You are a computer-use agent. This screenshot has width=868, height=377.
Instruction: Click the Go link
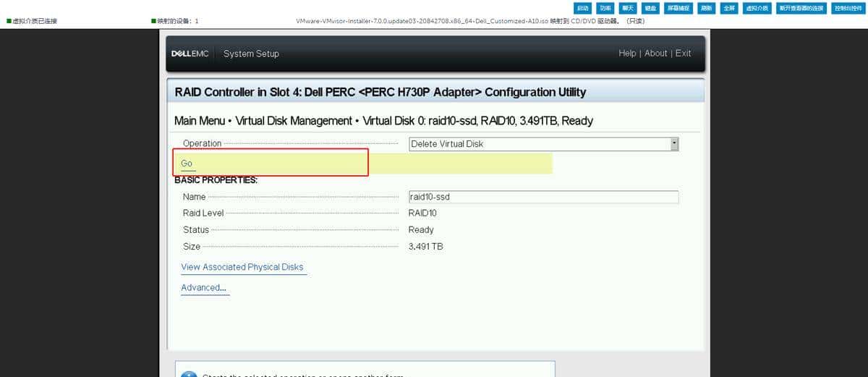[187, 164]
